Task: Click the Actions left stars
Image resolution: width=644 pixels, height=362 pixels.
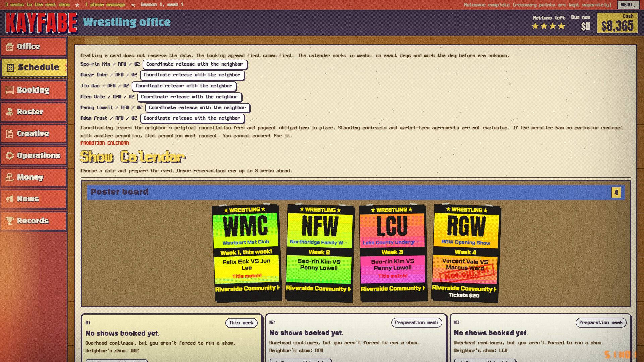Action: (x=548, y=26)
